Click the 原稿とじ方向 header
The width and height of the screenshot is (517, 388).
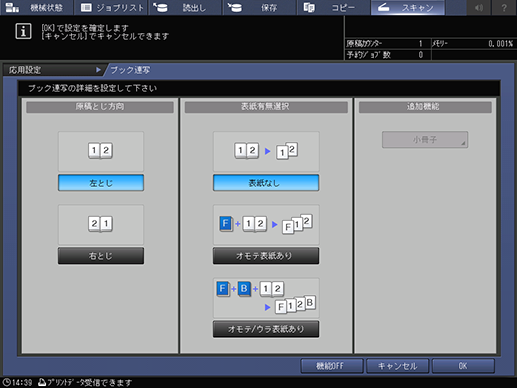[100, 107]
